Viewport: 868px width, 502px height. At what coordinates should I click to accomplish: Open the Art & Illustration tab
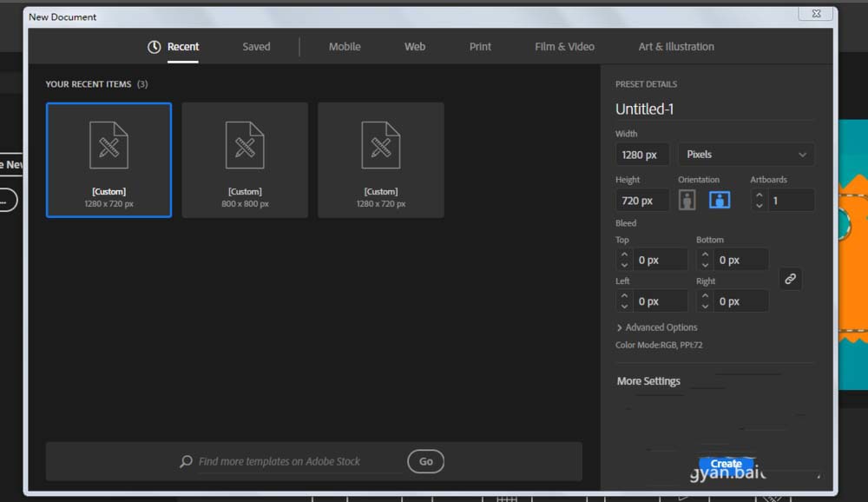click(x=676, y=47)
